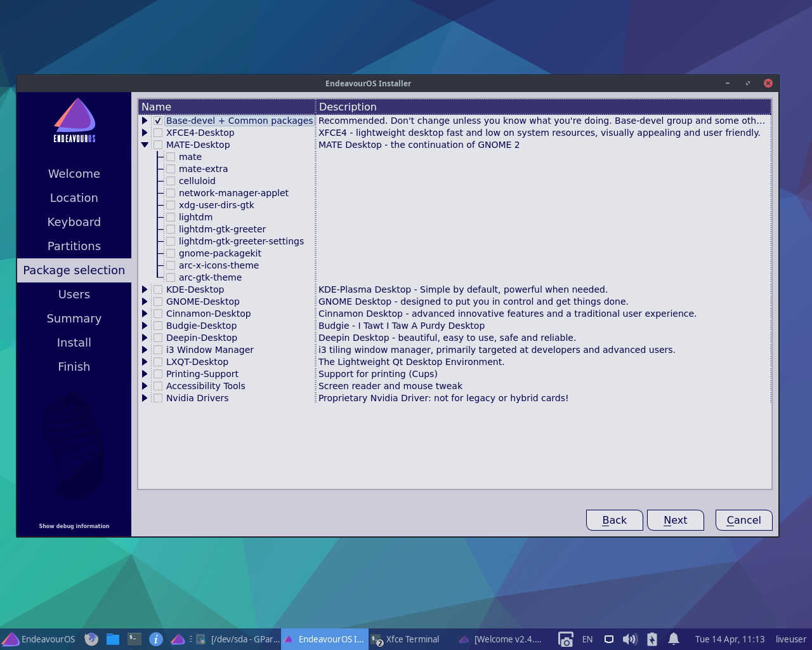Go to the Partitions step in sidebar
The image size is (812, 650).
coord(74,246)
